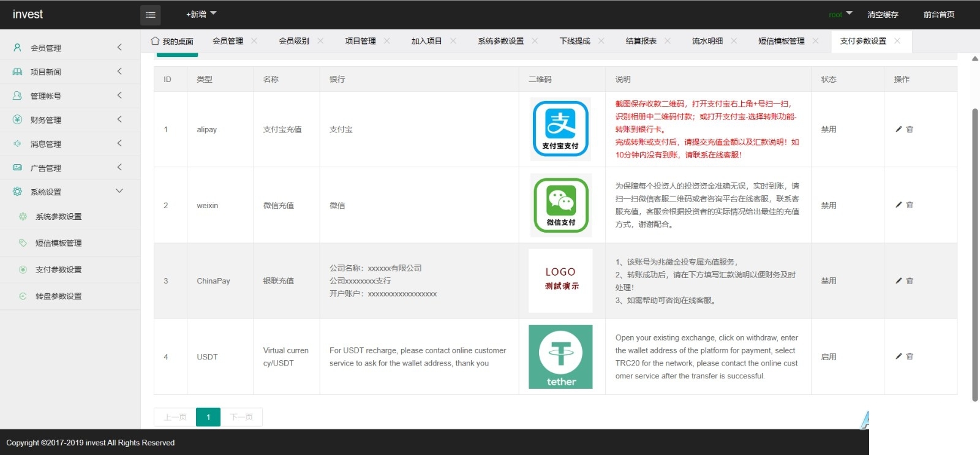The image size is (980, 455).
Task: Expand the 消息管理 sidebar chevron
Action: click(x=119, y=143)
